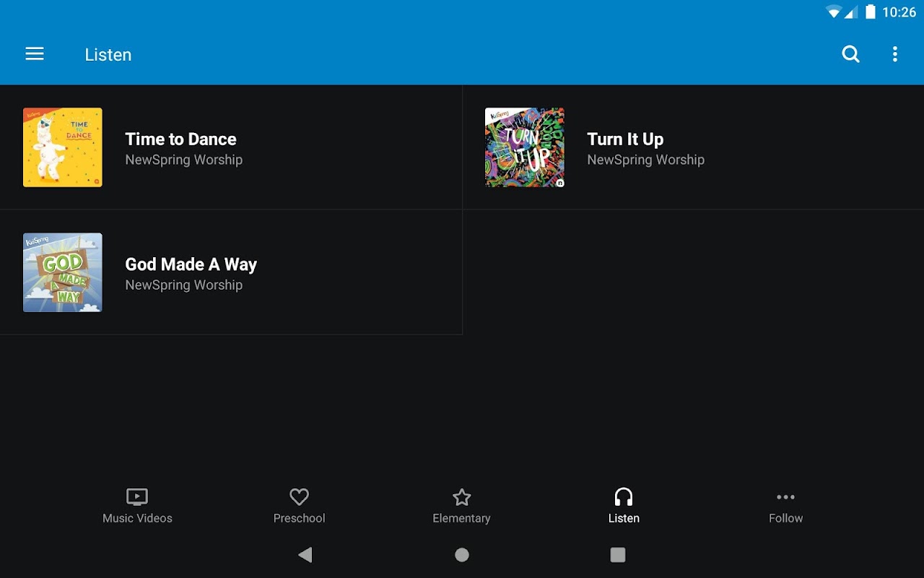Tap the Follow three-dots icon
This screenshot has width=924, height=578.
(x=785, y=497)
